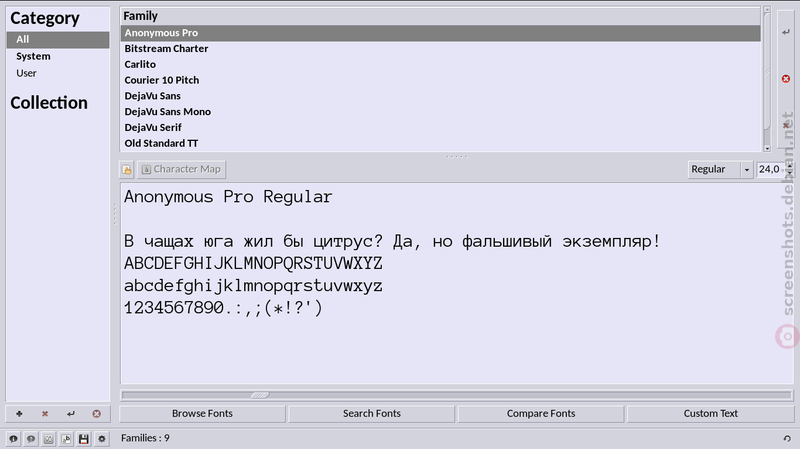This screenshot has height=449, width=800.
Task: Switch to Compare Fonts mode
Action: tap(541, 414)
